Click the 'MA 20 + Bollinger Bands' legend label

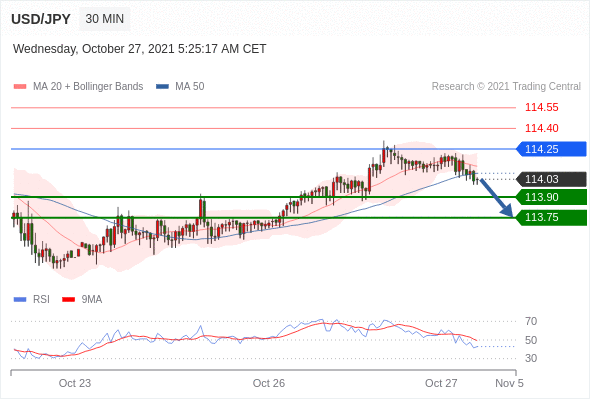point(88,87)
